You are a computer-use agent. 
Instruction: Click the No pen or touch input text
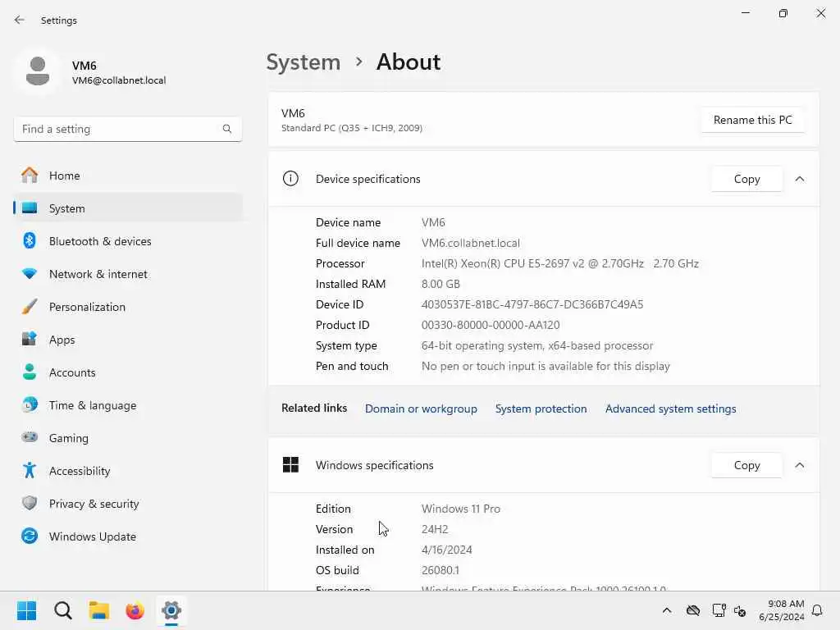click(x=546, y=366)
